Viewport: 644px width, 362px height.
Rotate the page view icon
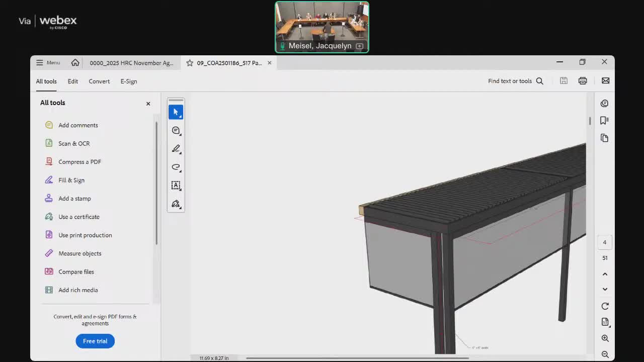coord(605,306)
